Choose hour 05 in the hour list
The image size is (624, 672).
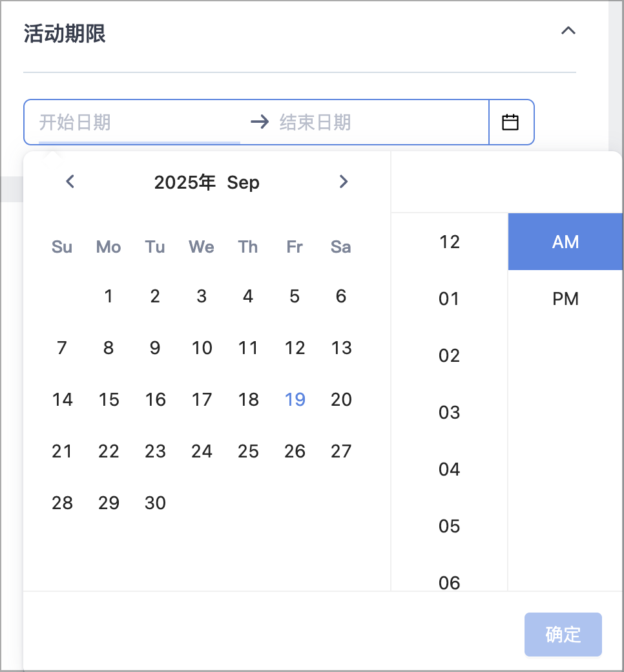tap(449, 526)
